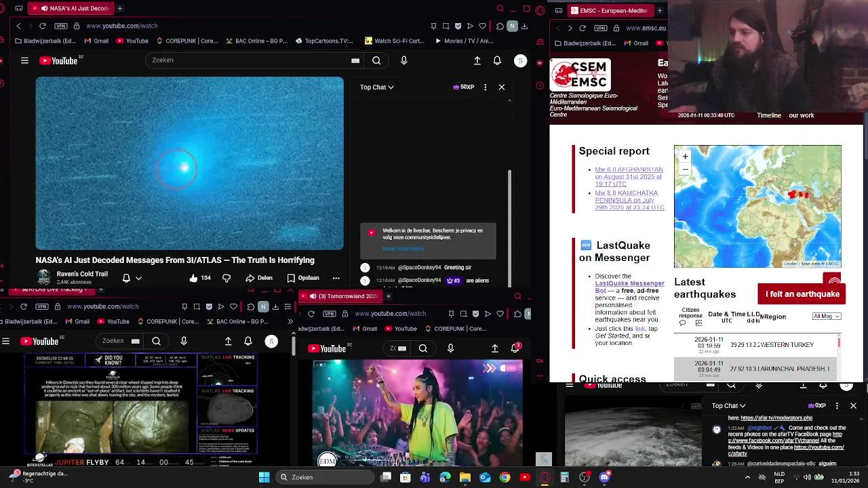Viewport: 868px width, 488px height.
Task: Open 'our work' menu item on EMSC page
Action: 802,115
